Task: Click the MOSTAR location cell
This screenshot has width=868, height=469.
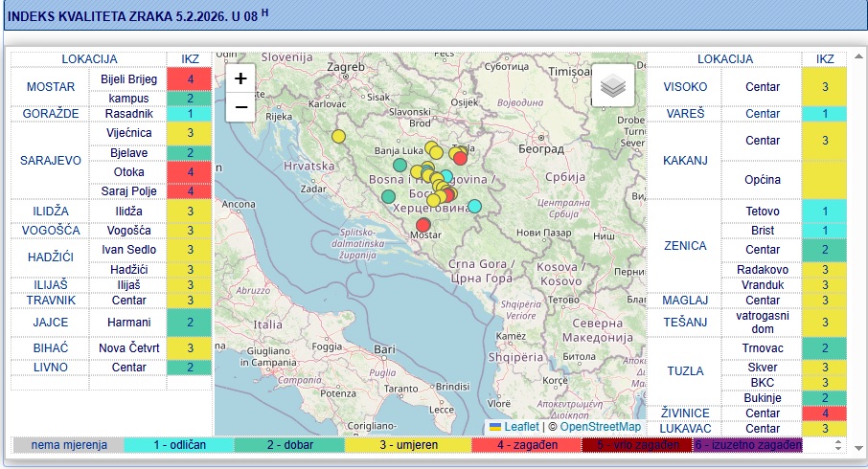Action: (50, 87)
